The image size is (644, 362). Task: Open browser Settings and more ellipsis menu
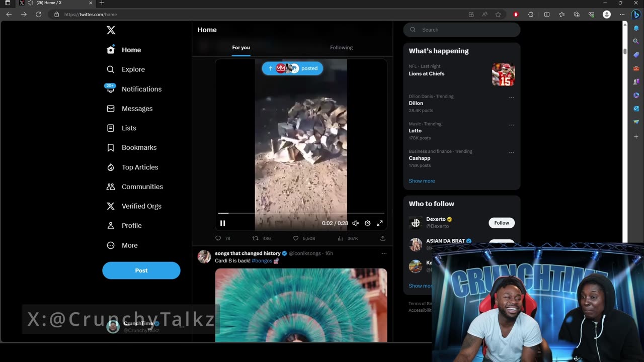622,15
